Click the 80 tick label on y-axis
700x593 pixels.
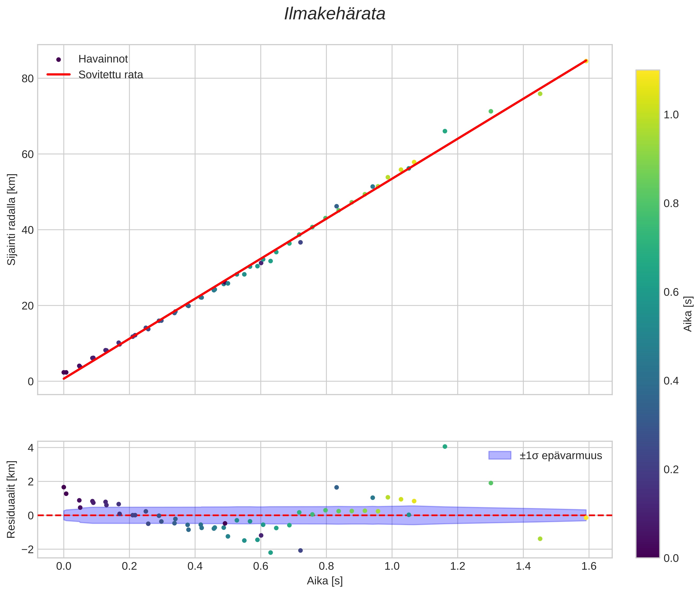[x=27, y=79]
